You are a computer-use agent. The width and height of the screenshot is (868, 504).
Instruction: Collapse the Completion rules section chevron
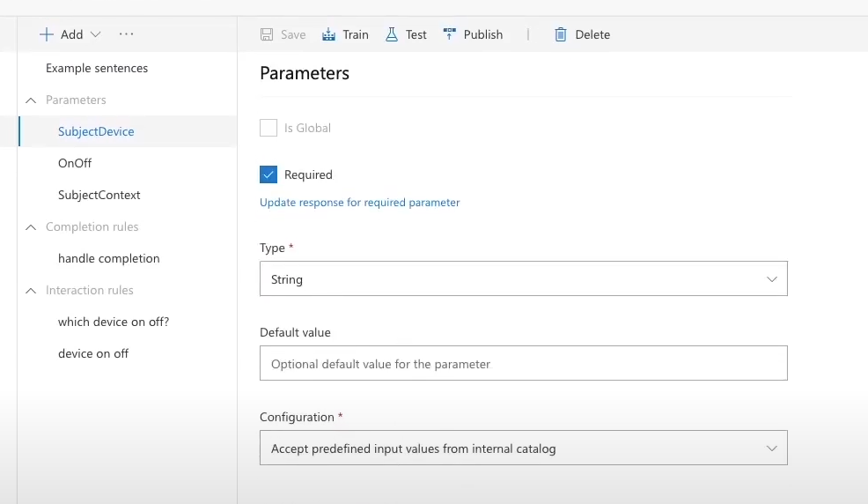click(31, 227)
